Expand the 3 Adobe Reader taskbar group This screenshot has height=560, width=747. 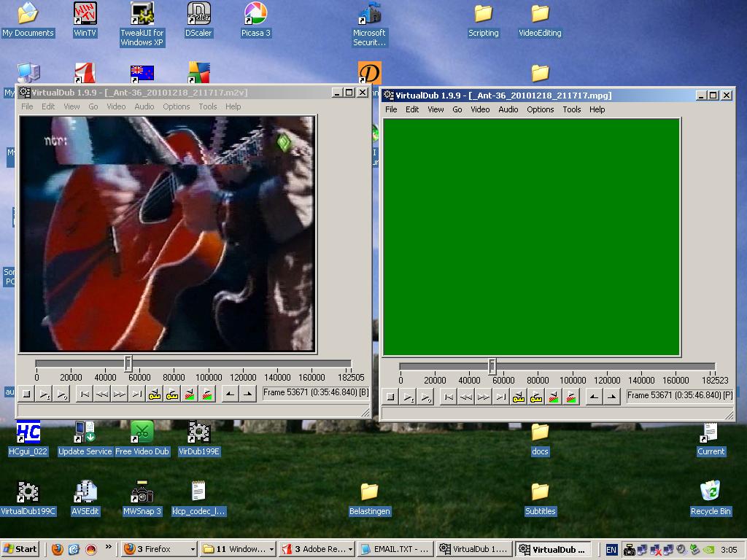(317, 549)
